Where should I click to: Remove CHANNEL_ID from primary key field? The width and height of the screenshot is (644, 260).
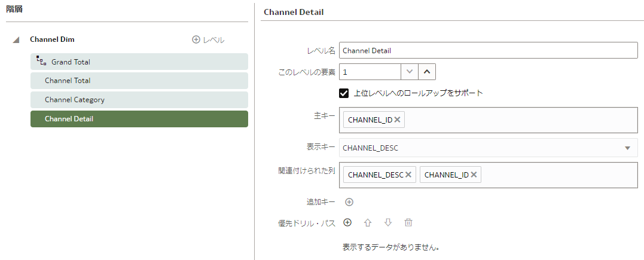(397, 120)
